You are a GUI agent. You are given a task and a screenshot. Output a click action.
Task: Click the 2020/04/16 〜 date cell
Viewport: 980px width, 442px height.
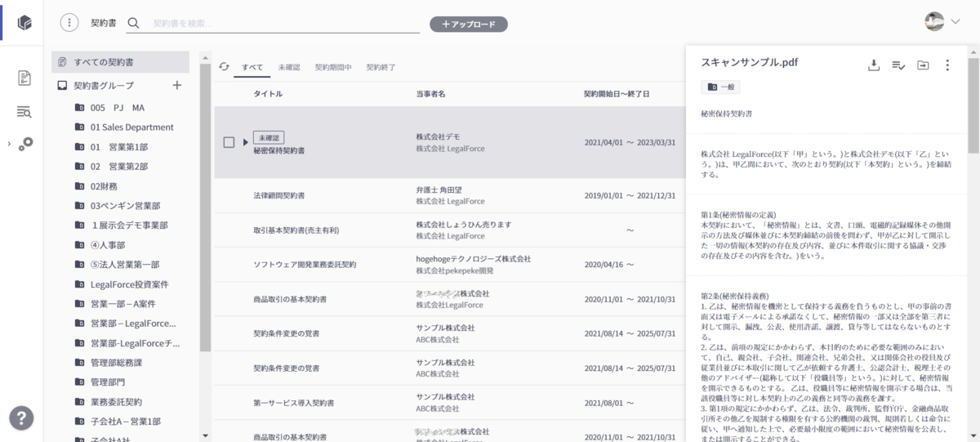(609, 265)
